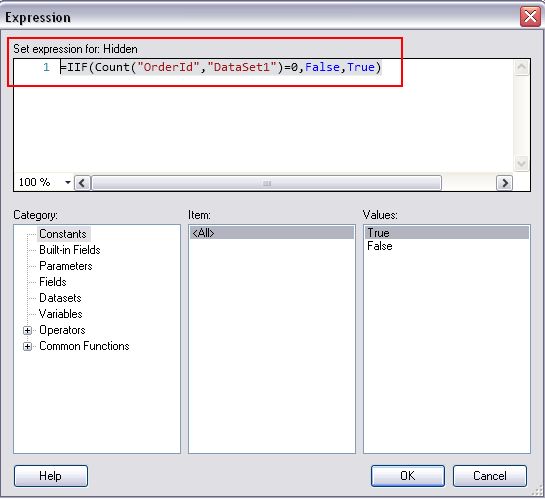Dismiss the dialog with Cancel

490,476
